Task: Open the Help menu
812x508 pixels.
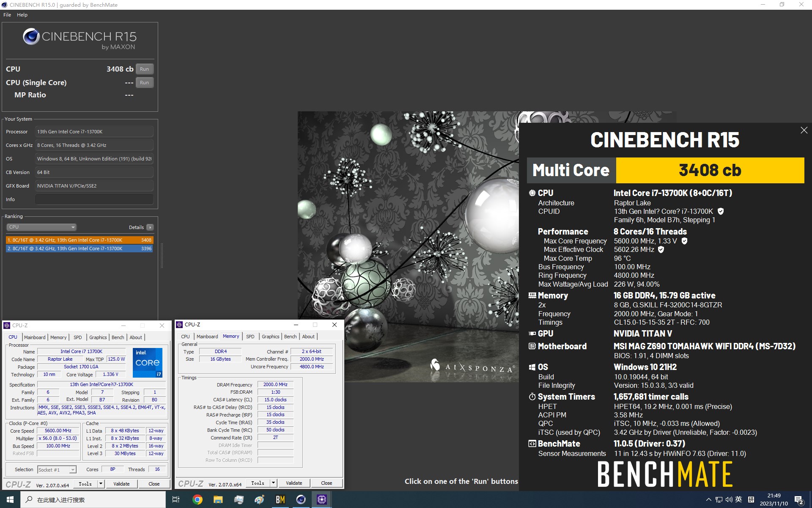Action: [x=22, y=15]
